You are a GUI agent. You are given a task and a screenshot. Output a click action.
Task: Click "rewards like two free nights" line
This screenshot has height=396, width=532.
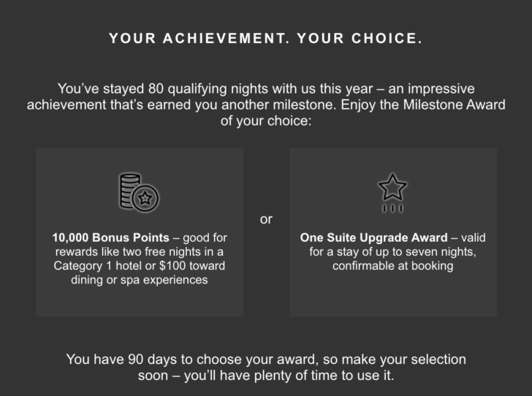(x=139, y=252)
